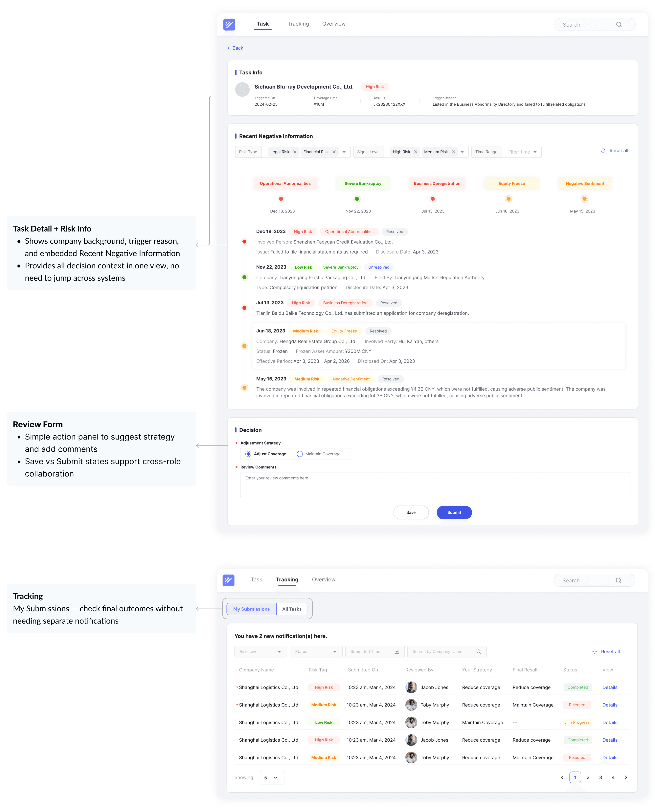Select the Maintain Coverage radio option
Image resolution: width=655 pixels, height=812 pixels.
click(300, 454)
